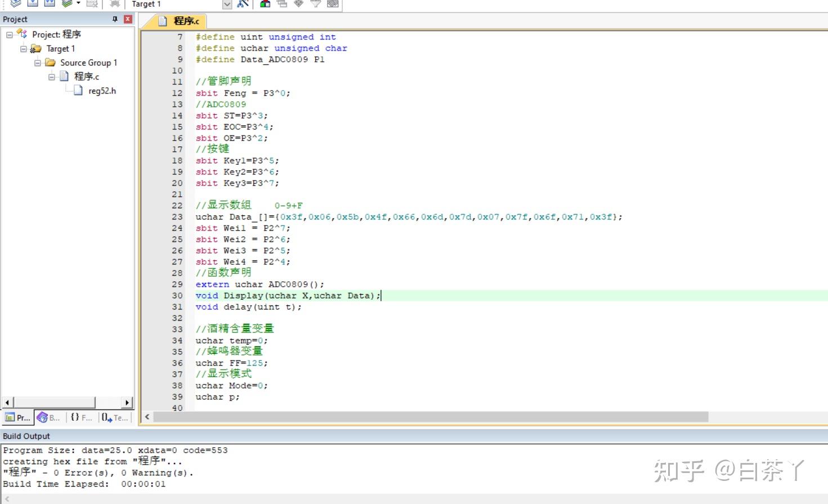Viewport: 828px width, 504px height.
Task: Click the editor horizontal scrollbar
Action: click(x=431, y=417)
